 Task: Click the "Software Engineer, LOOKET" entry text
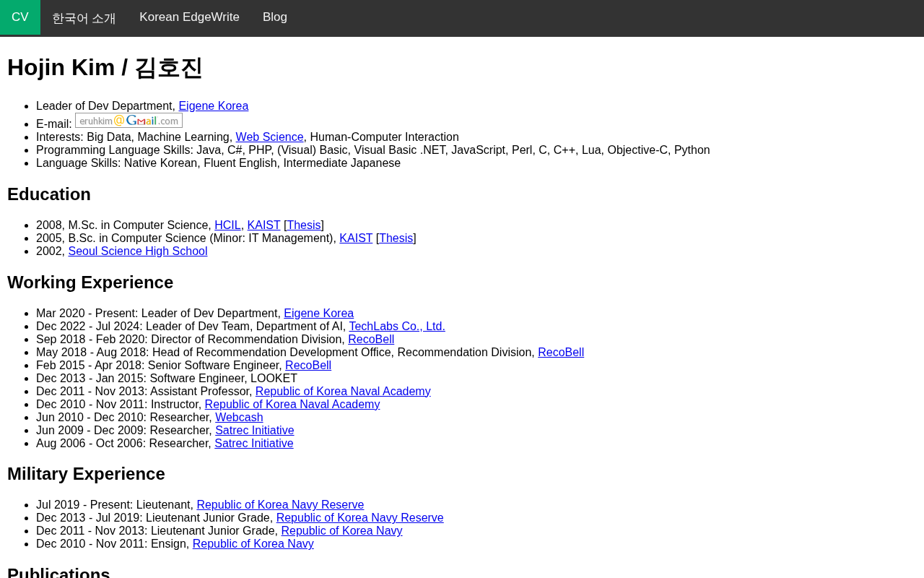(x=223, y=379)
